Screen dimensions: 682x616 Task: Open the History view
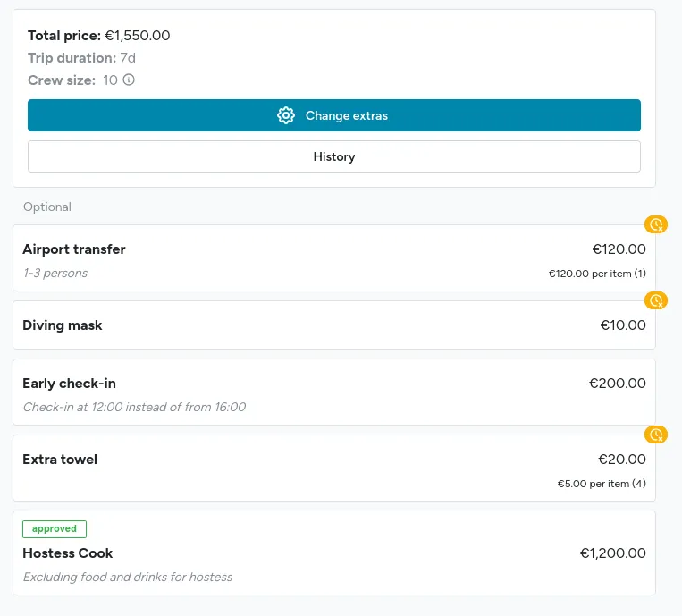pos(334,156)
